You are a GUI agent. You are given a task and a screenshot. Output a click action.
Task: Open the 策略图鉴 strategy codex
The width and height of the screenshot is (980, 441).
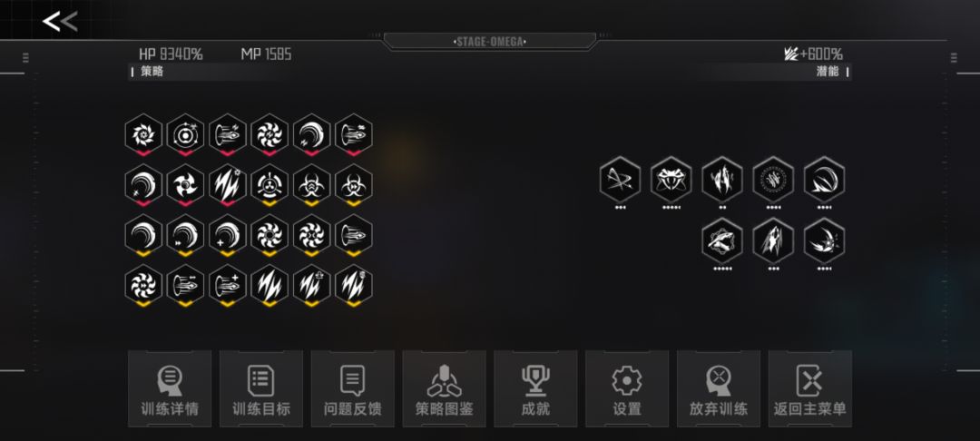445,388
